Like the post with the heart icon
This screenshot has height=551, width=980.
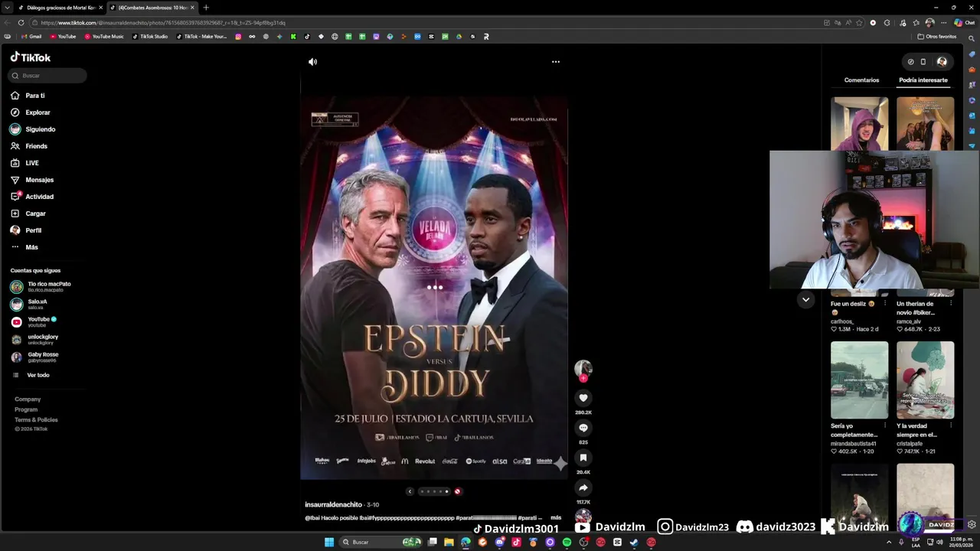coord(583,398)
